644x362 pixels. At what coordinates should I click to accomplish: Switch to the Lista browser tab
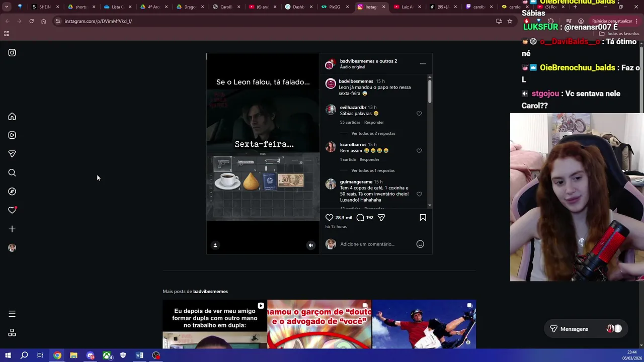(117, 7)
